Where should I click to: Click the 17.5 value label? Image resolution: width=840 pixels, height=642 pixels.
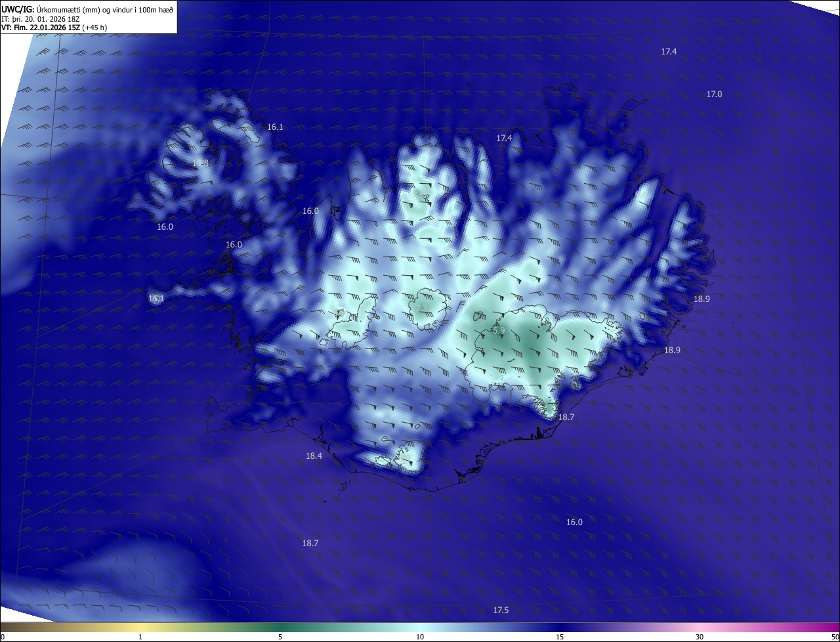pos(501,610)
